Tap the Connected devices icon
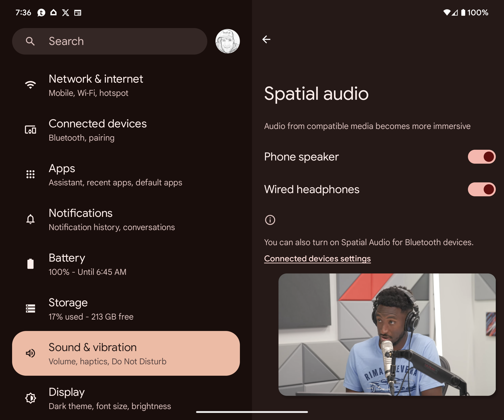Screen dimensions: 504x420 click(31, 130)
